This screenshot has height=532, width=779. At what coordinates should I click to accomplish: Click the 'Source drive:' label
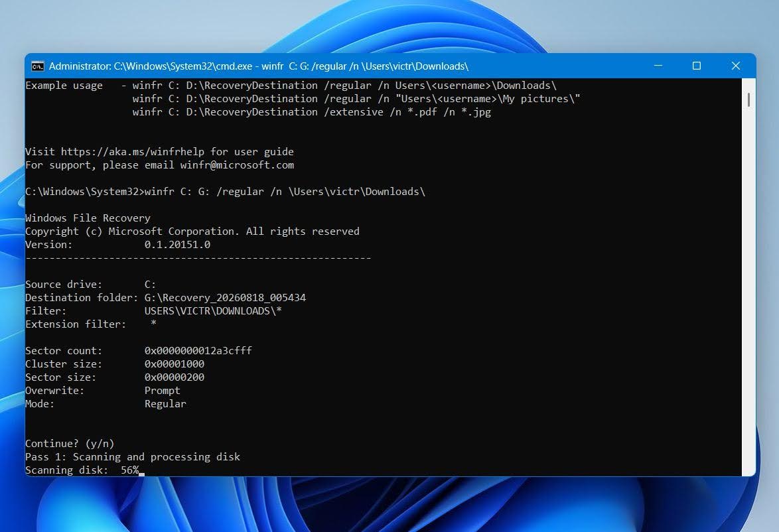pos(64,285)
